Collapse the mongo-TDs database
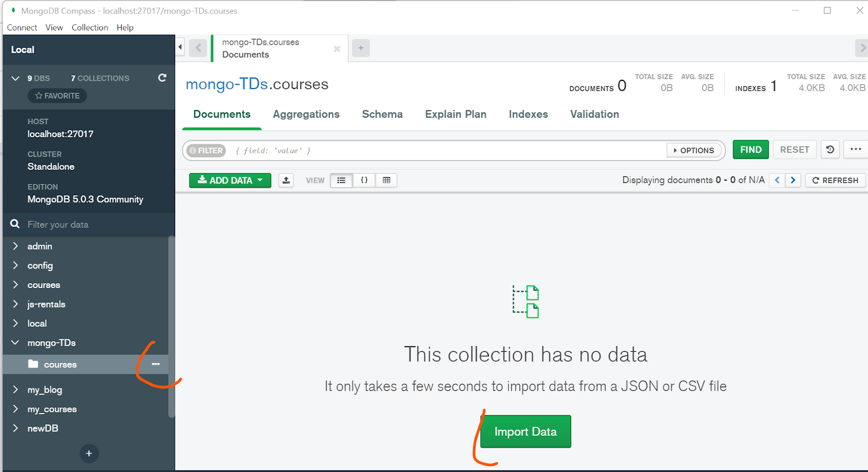 click(16, 342)
